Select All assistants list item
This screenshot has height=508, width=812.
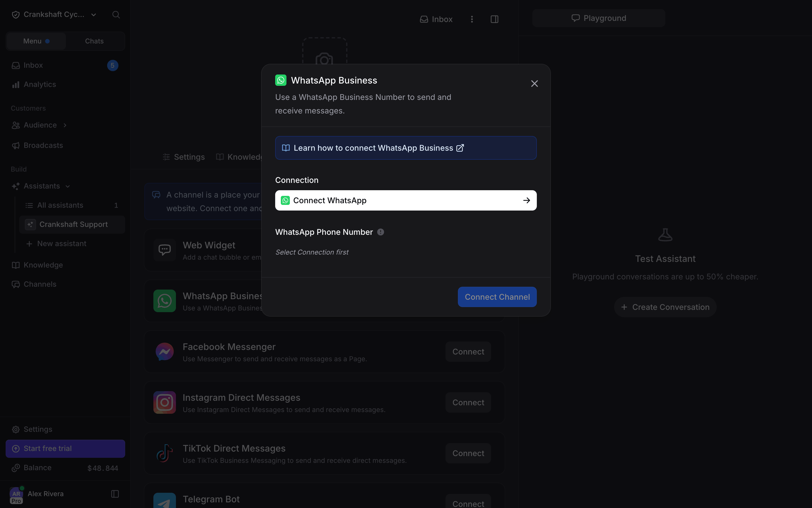coord(72,205)
